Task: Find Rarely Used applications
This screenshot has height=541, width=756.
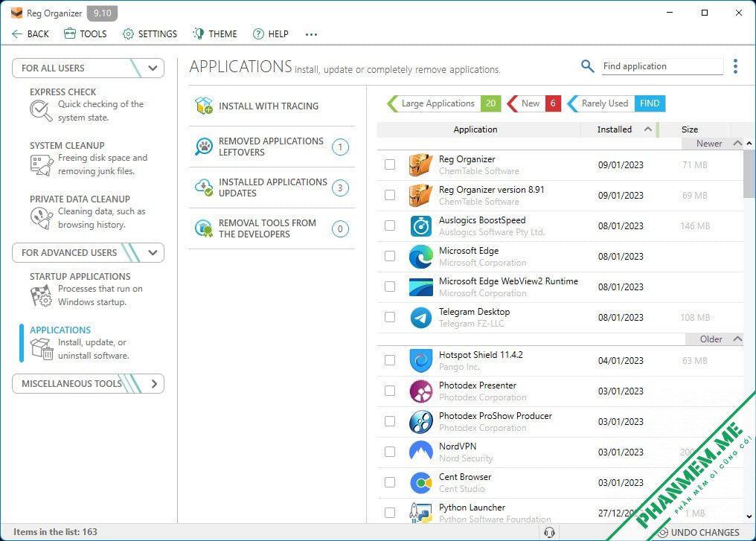Action: coord(616,103)
